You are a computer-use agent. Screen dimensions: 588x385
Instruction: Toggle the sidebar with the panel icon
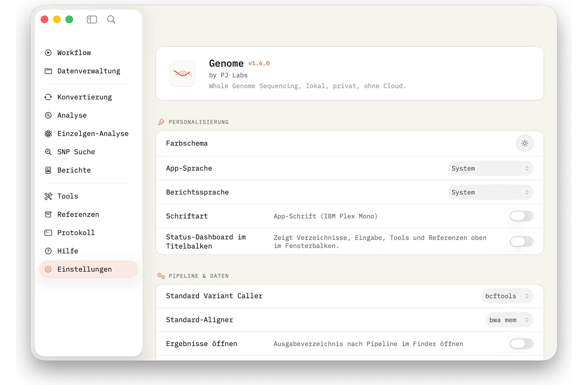92,19
